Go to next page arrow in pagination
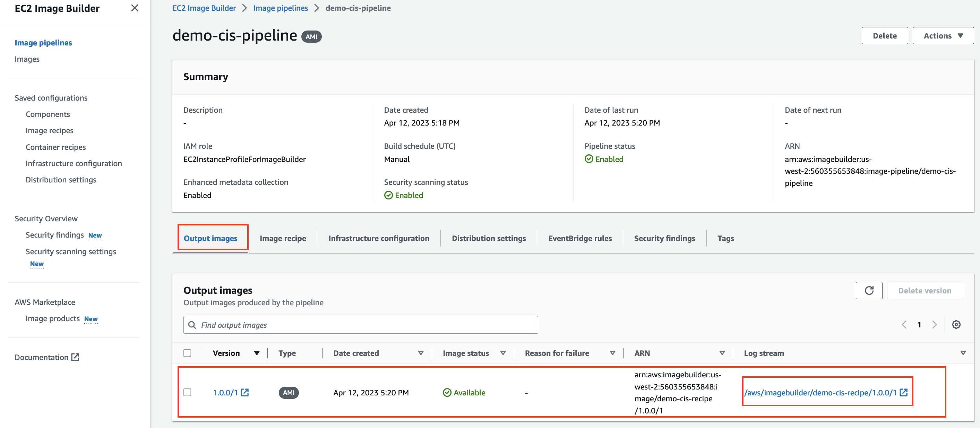The image size is (980, 428). [934, 325]
